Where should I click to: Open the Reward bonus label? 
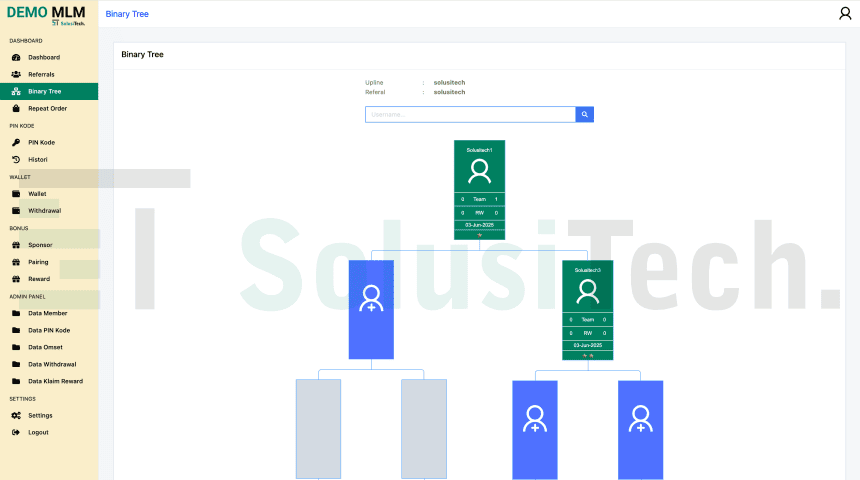coord(39,279)
